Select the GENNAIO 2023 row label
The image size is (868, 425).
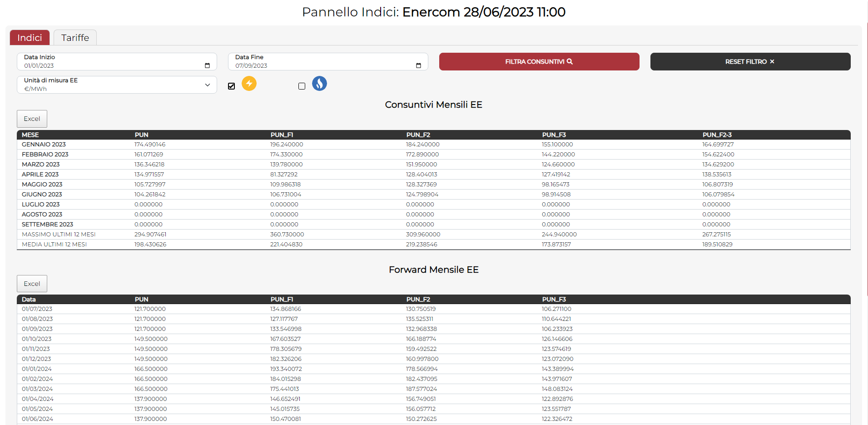point(44,145)
